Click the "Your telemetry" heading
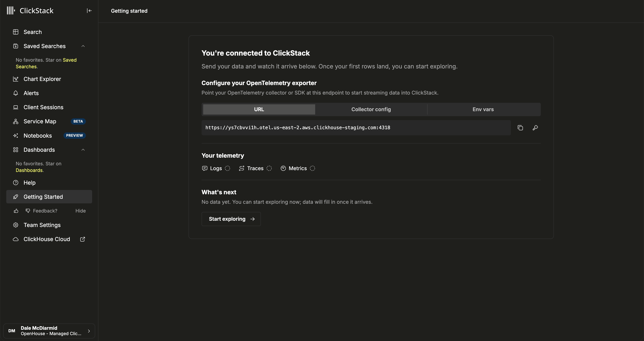The width and height of the screenshot is (644, 341). pos(223,156)
